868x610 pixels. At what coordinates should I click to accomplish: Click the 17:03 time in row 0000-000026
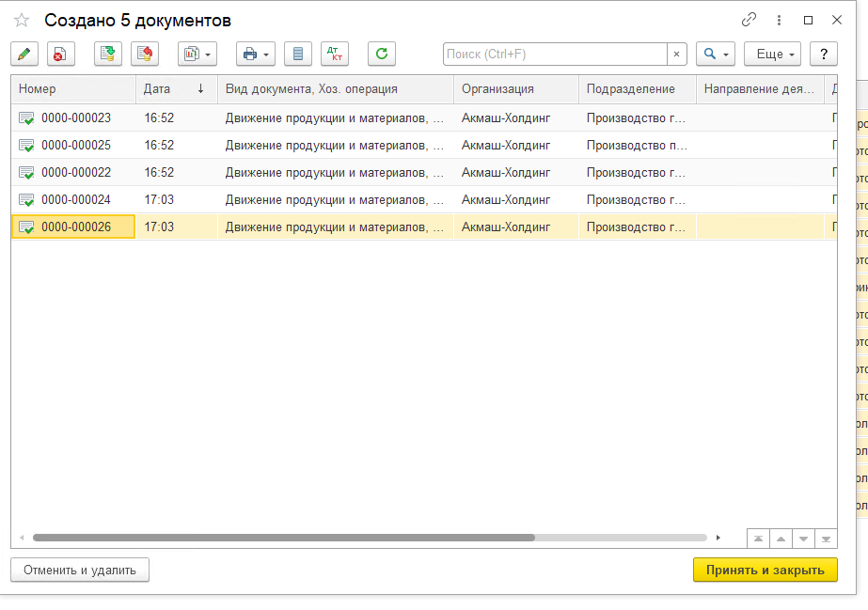(x=159, y=227)
